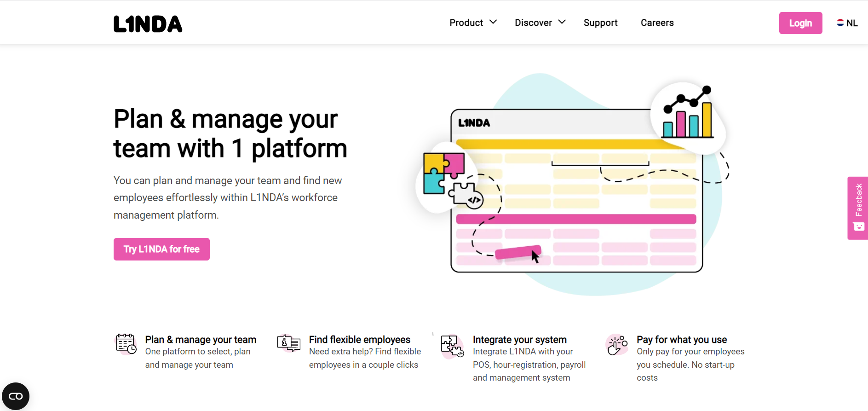This screenshot has height=411, width=868.
Task: Open the Product dropdown menu
Action: pyautogui.click(x=473, y=23)
